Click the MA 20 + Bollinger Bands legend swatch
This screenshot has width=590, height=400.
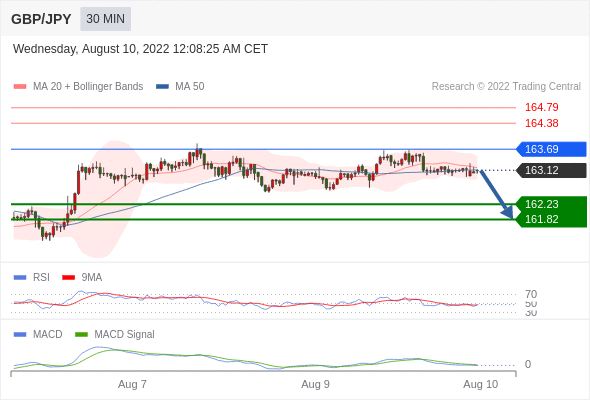[20, 87]
